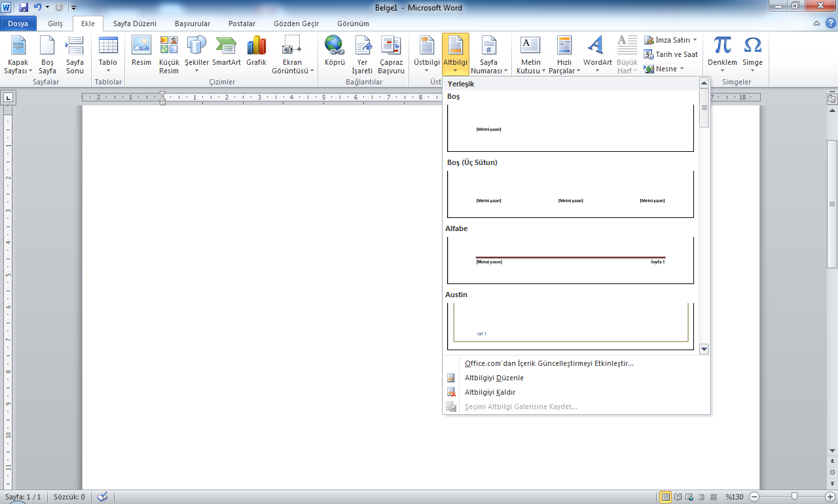Insert a Çapraz Başvuru cross-reference
The image size is (838, 504).
click(x=392, y=55)
